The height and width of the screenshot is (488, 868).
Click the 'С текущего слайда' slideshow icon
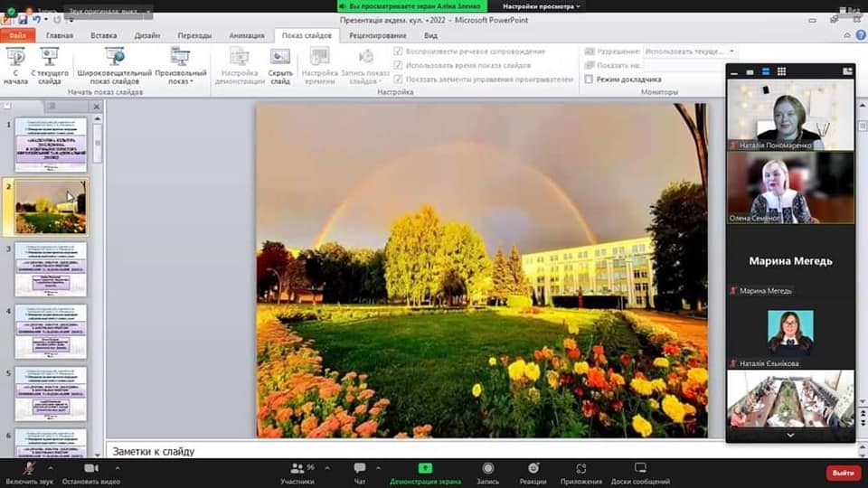point(49,58)
